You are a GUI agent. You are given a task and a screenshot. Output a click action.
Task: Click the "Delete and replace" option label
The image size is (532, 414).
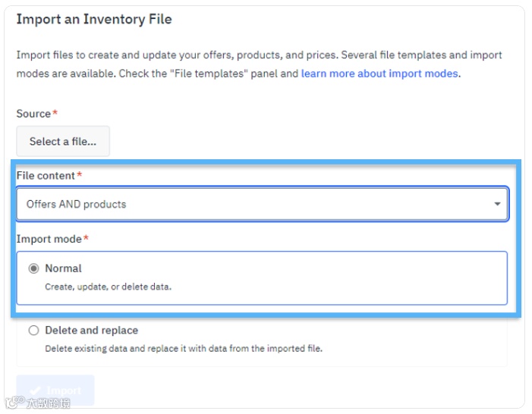[91, 331]
